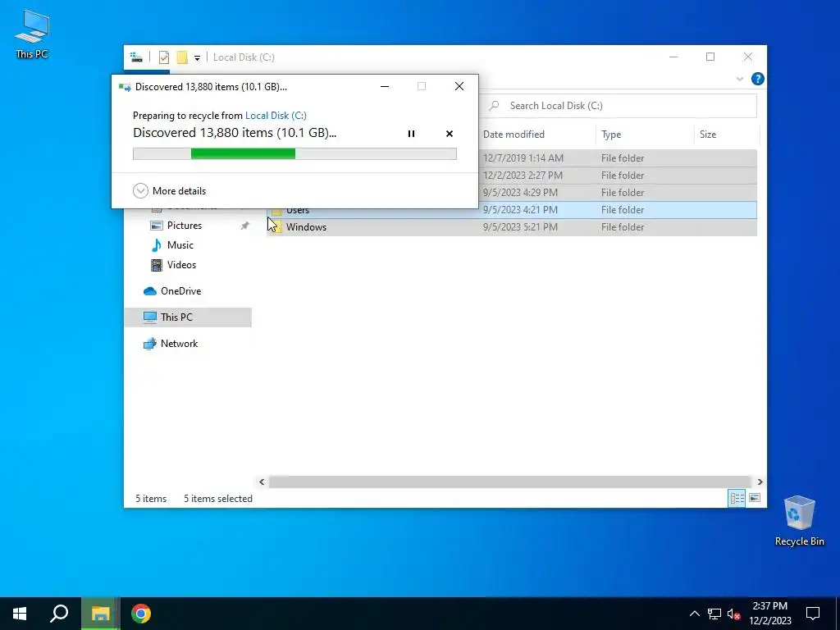Open Customize Quick Access Toolbar dropdown
This screenshot has height=630, width=840.
pos(197,58)
